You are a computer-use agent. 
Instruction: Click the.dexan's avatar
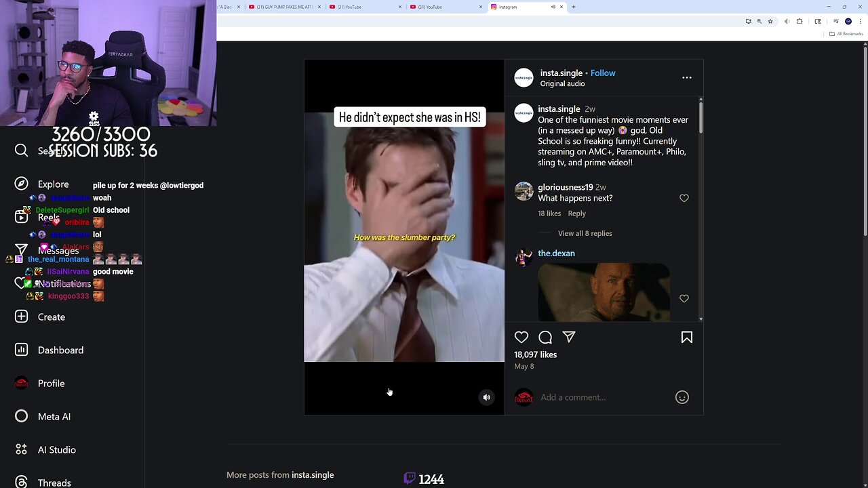pyautogui.click(x=524, y=258)
